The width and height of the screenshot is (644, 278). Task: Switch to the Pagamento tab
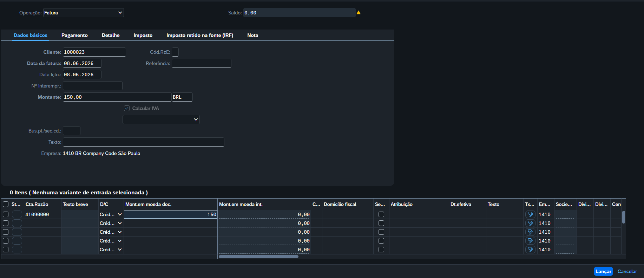(x=74, y=35)
